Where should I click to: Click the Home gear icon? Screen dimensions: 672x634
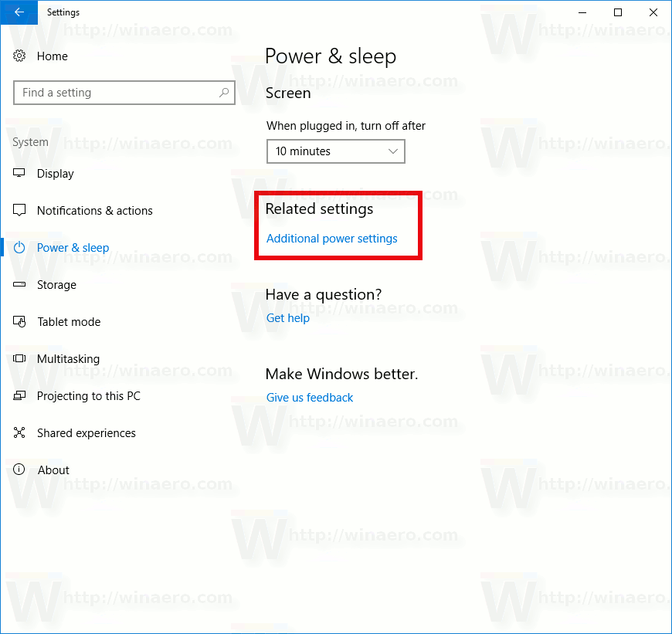19,56
